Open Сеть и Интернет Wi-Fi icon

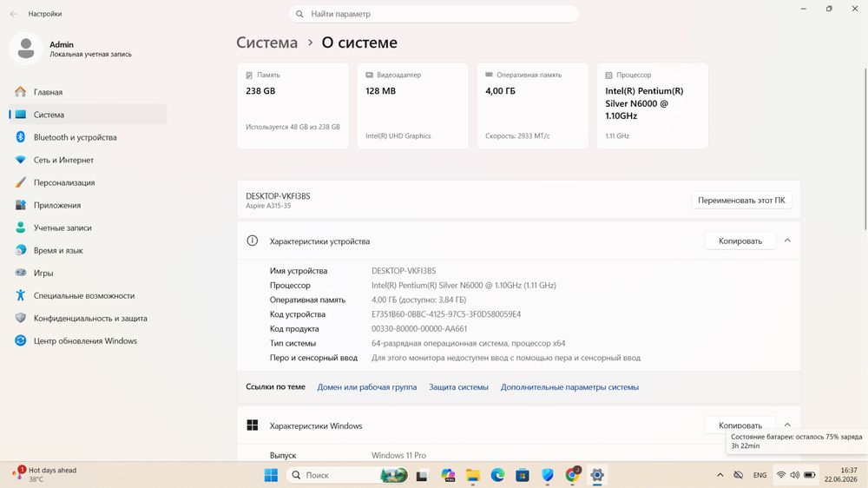[21, 160]
